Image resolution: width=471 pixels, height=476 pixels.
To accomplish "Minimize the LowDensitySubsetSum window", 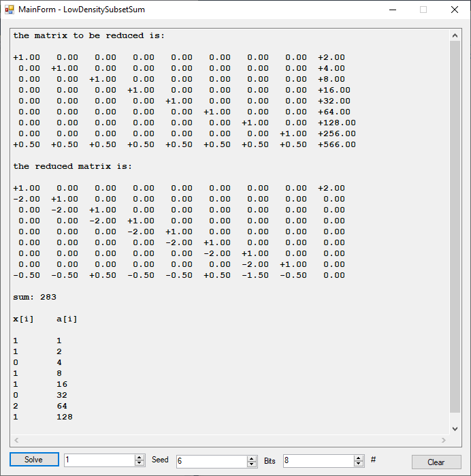I will [392, 10].
